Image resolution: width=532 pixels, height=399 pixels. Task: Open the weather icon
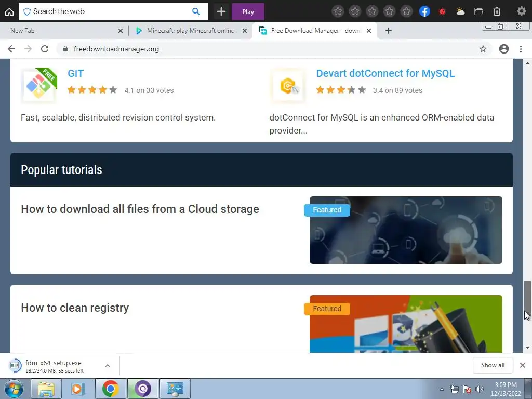[x=460, y=11]
